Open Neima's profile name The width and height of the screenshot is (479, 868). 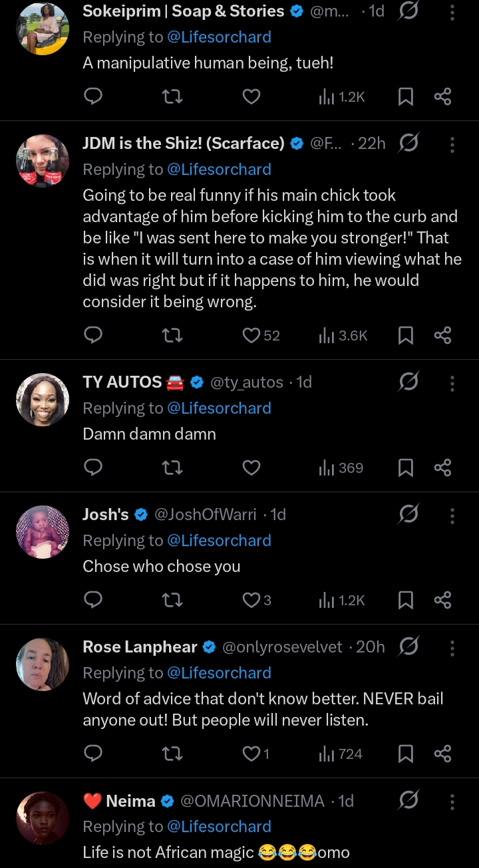point(131,801)
